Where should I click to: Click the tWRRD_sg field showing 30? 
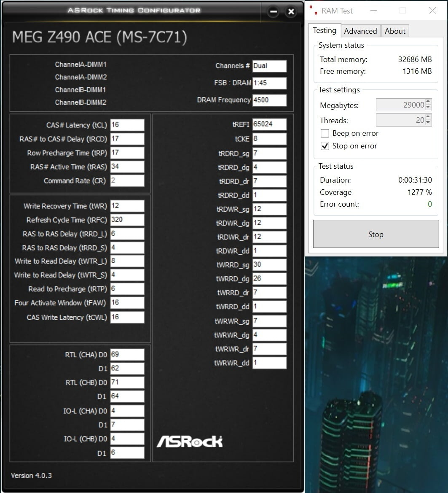270,265
